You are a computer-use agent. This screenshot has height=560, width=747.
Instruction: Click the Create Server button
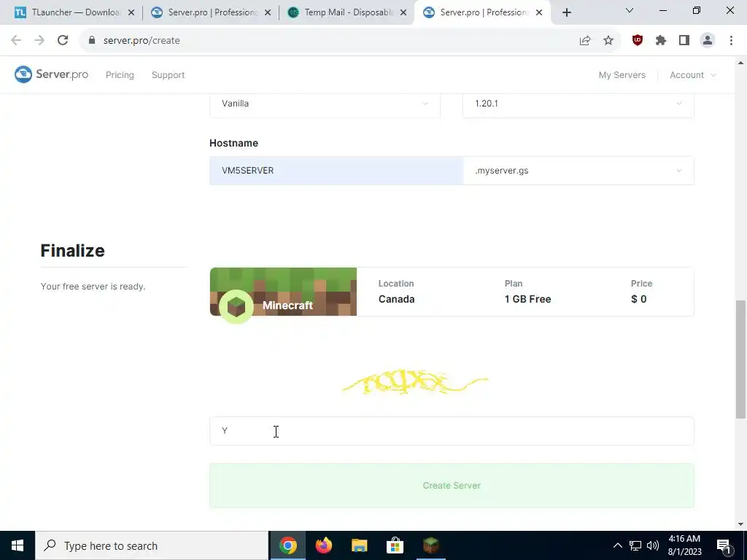452,485
